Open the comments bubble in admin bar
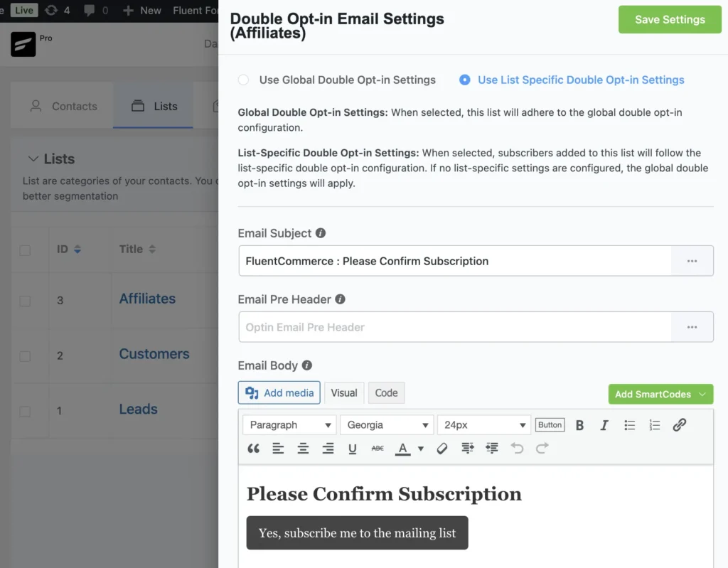 pos(96,10)
